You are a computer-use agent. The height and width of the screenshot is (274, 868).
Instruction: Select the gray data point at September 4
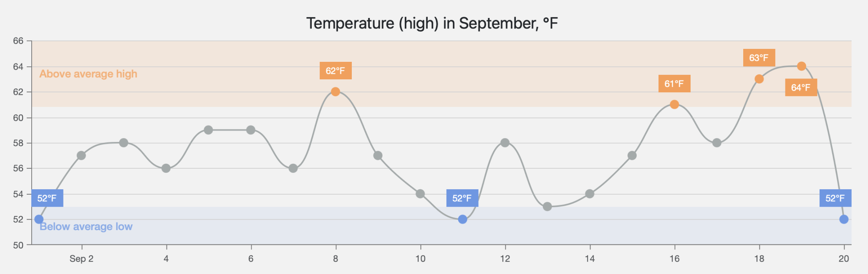pyautogui.click(x=166, y=168)
